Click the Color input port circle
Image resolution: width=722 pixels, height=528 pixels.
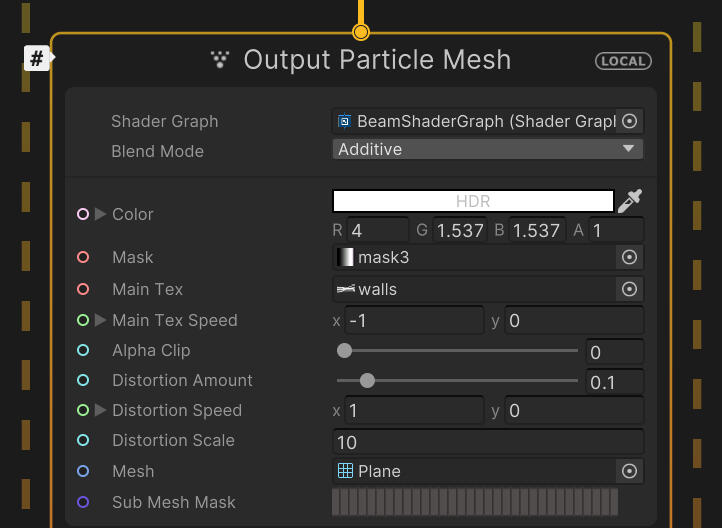click(83, 214)
